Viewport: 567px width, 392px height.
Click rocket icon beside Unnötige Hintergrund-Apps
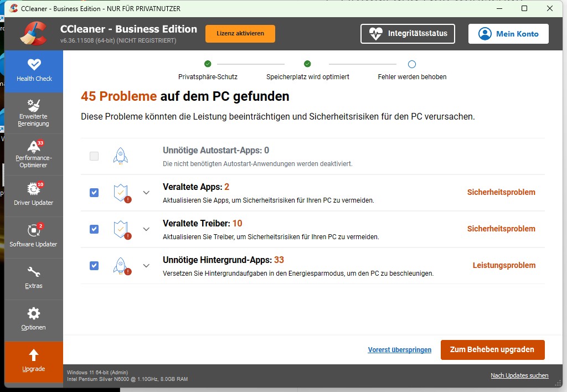[x=122, y=266]
